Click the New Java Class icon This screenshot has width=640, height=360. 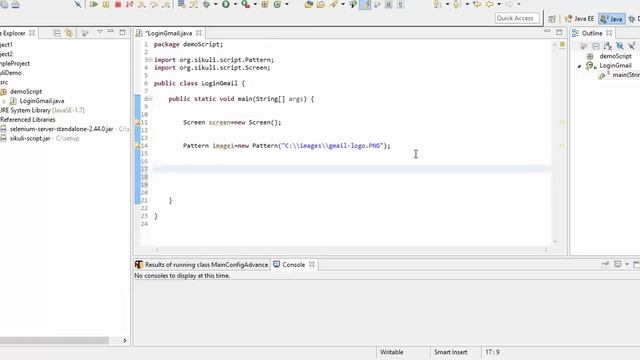pyautogui.click(x=278, y=4)
